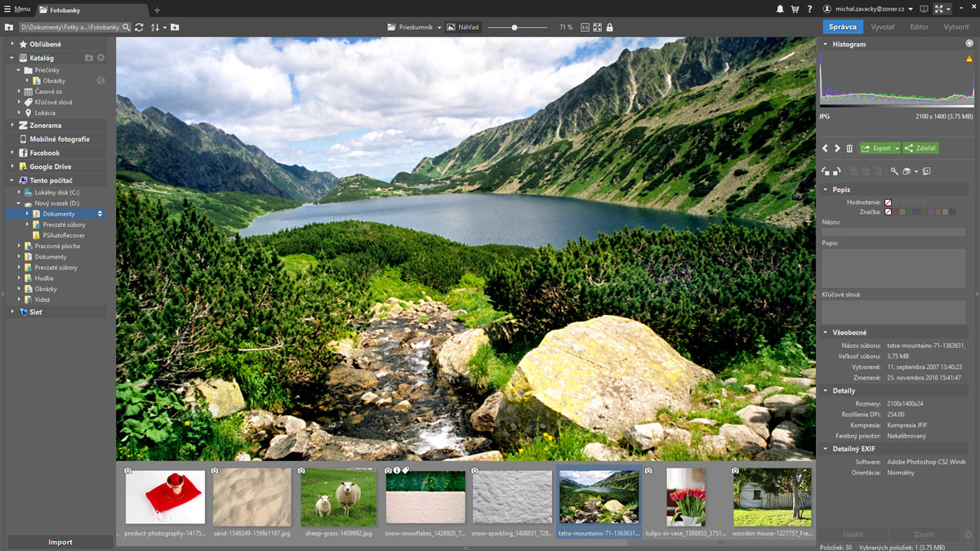Click the Zdieľať share button
This screenshot has width=980, height=551.
[x=921, y=149]
